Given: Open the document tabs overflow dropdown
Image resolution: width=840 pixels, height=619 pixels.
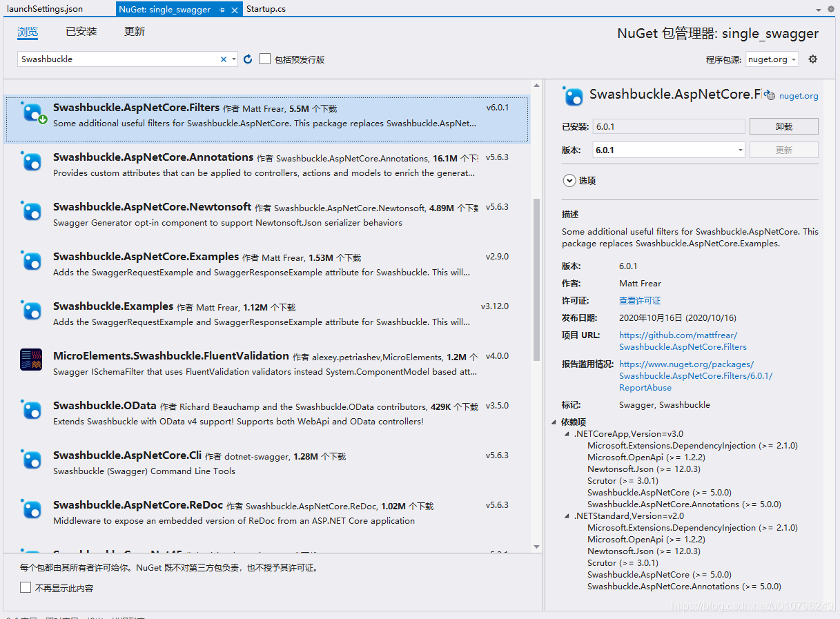Looking at the screenshot, I should click(x=819, y=10).
